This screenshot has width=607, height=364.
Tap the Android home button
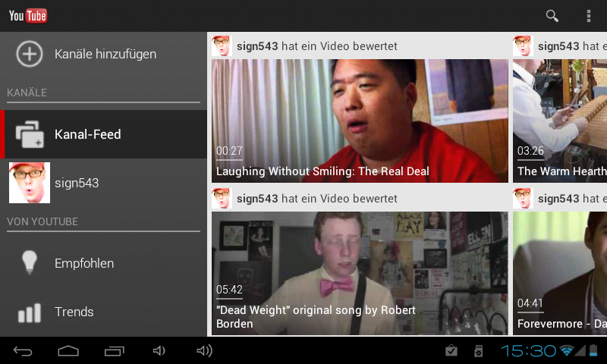(x=68, y=351)
